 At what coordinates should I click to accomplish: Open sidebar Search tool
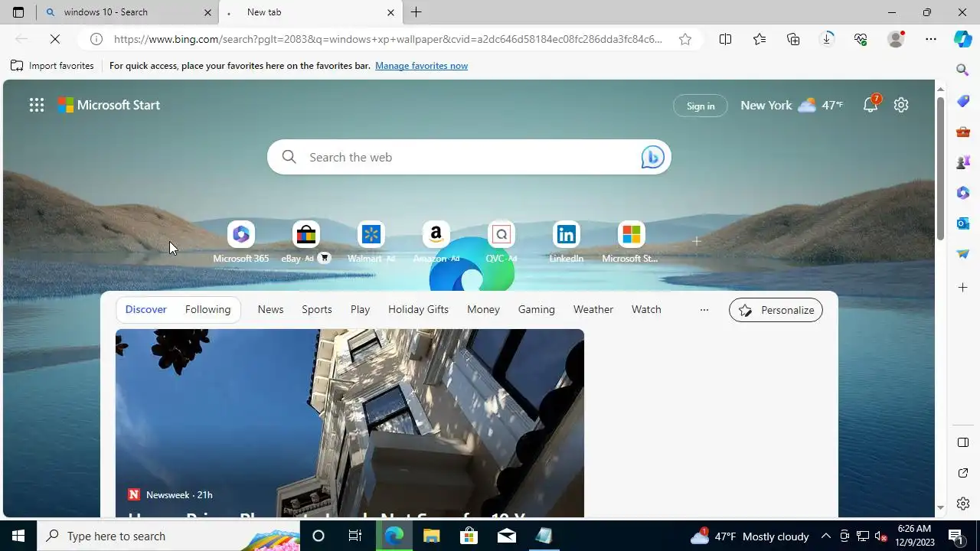point(963,70)
